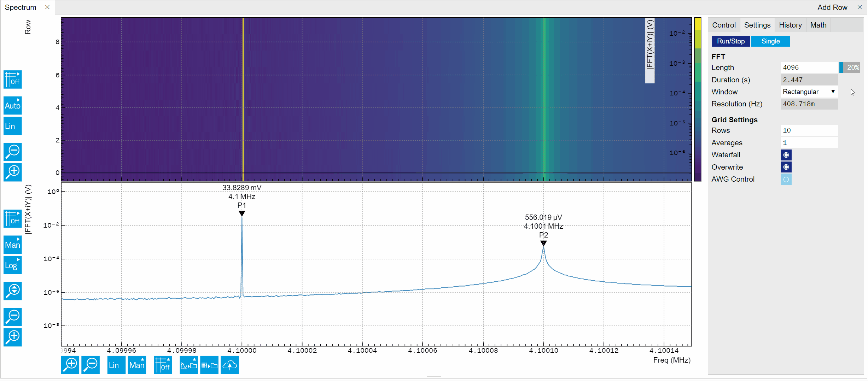
Task: Toggle cursor Off icon for spectrum Y axis
Action: [x=13, y=218]
